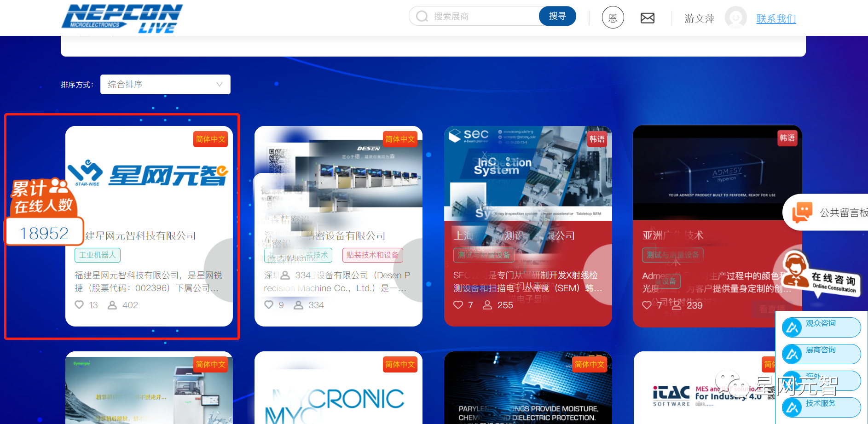Click the visitor icon showing 255

coord(487,305)
